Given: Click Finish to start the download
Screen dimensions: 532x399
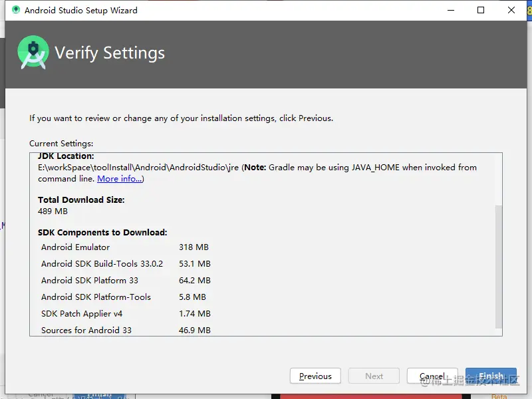Looking at the screenshot, I should 491,376.
